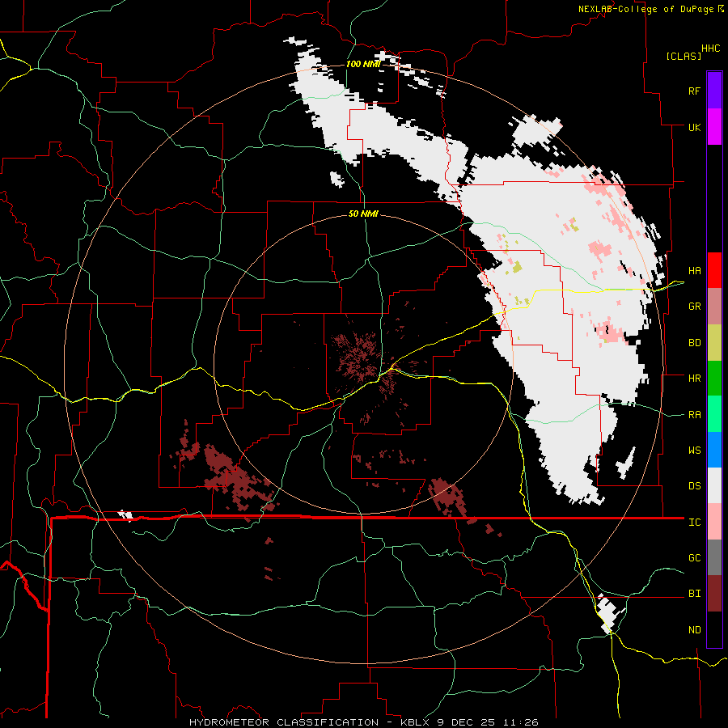Click the BD legend label
This screenshot has width=728, height=728.
694,343
